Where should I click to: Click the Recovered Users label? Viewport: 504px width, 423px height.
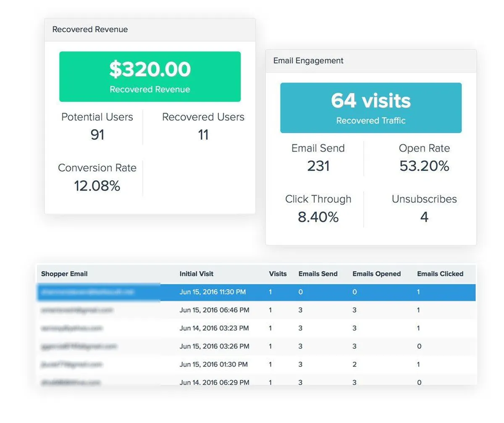tap(203, 117)
